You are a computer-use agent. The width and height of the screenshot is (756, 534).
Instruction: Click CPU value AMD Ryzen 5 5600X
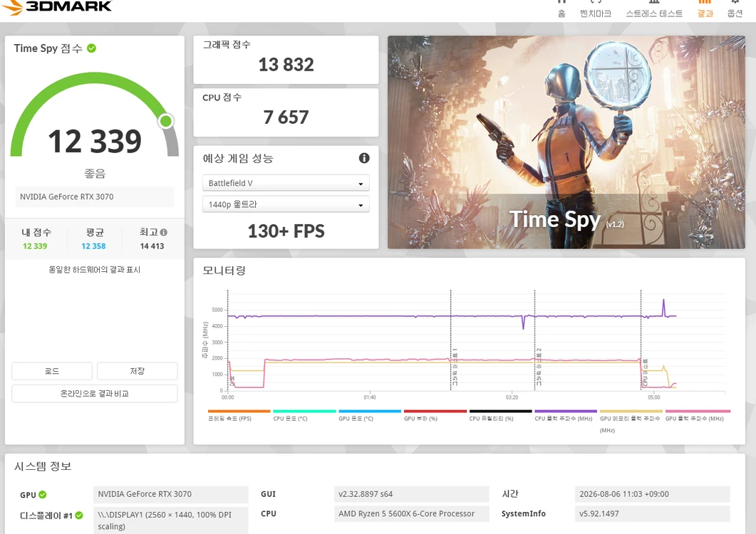tap(411, 514)
